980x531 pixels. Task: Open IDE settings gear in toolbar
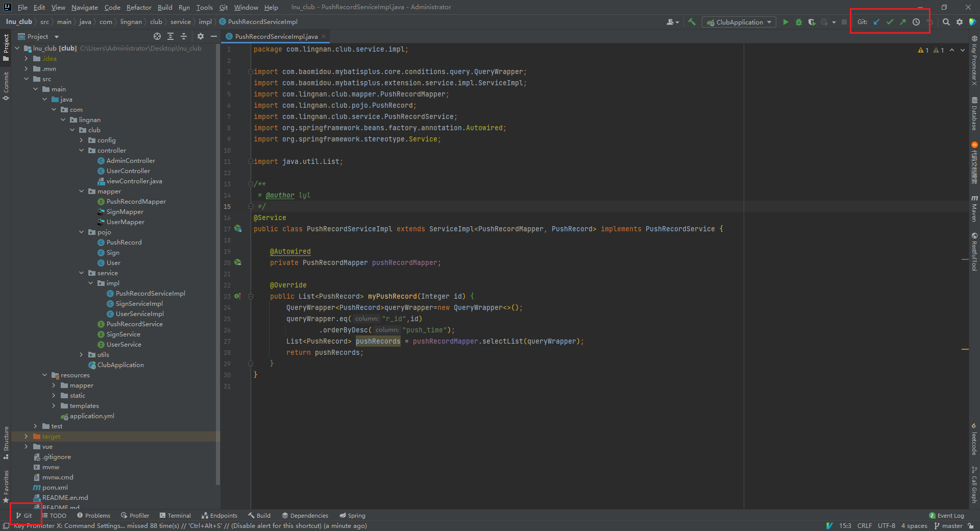point(960,22)
